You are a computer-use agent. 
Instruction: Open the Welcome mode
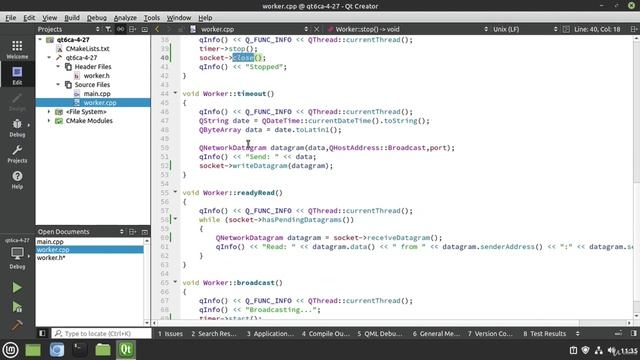pos(17,50)
